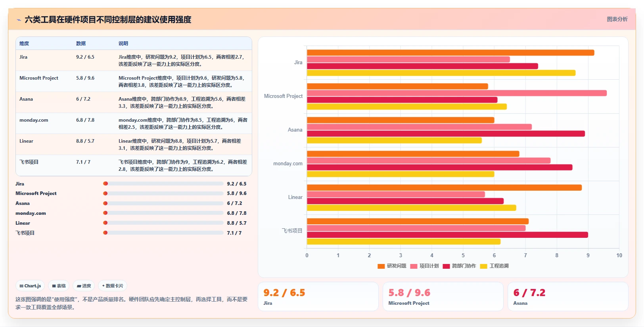Image resolution: width=644 pixels, height=327 pixels.
Task: Click the chart title heading
Action: coord(108,19)
